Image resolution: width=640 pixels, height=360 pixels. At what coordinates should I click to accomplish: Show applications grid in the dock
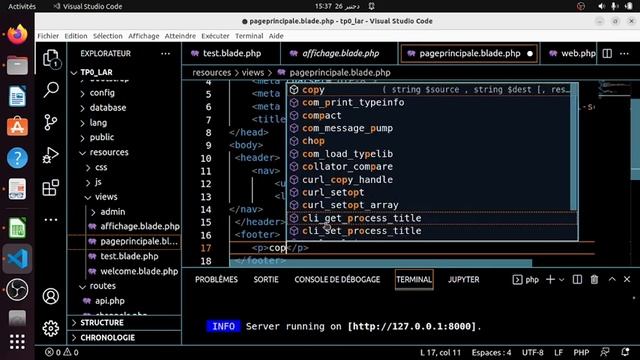pos(17,342)
